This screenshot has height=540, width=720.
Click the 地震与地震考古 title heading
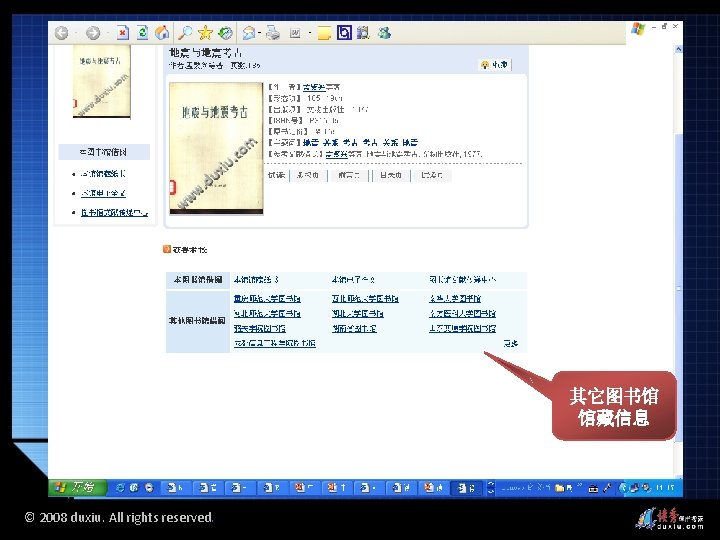click(x=205, y=52)
